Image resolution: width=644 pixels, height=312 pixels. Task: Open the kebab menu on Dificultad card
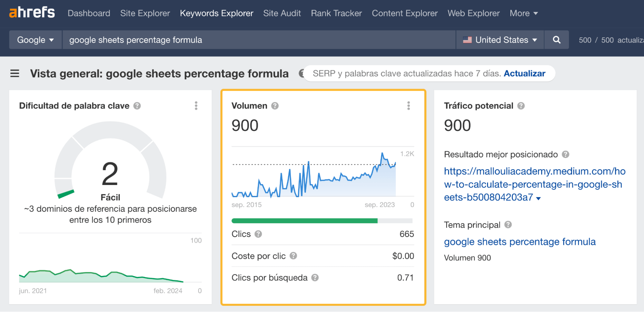pyautogui.click(x=196, y=106)
